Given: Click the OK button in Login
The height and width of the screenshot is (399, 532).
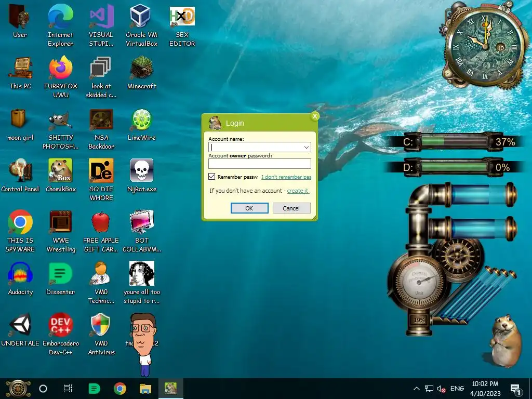Looking at the screenshot, I should [249, 208].
